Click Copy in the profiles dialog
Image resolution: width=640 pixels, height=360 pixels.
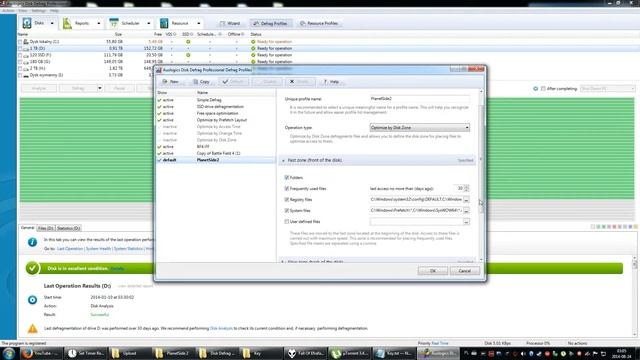(201, 82)
